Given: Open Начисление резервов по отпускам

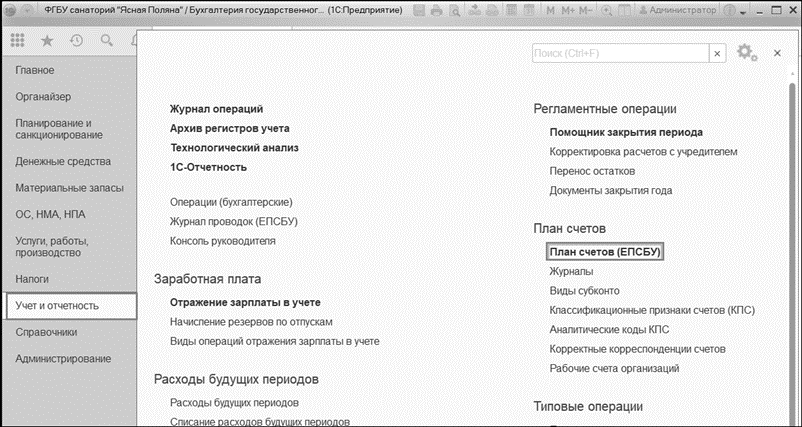Looking at the screenshot, I should pos(251,322).
